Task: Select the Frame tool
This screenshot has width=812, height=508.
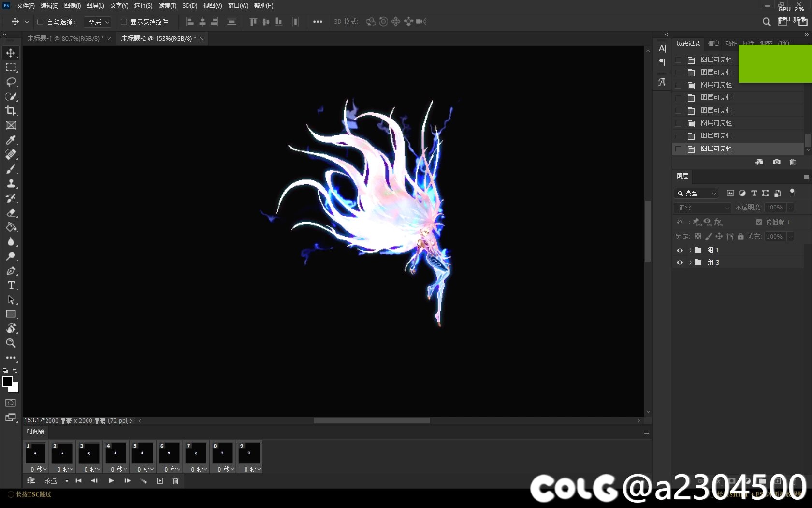Action: click(x=11, y=125)
